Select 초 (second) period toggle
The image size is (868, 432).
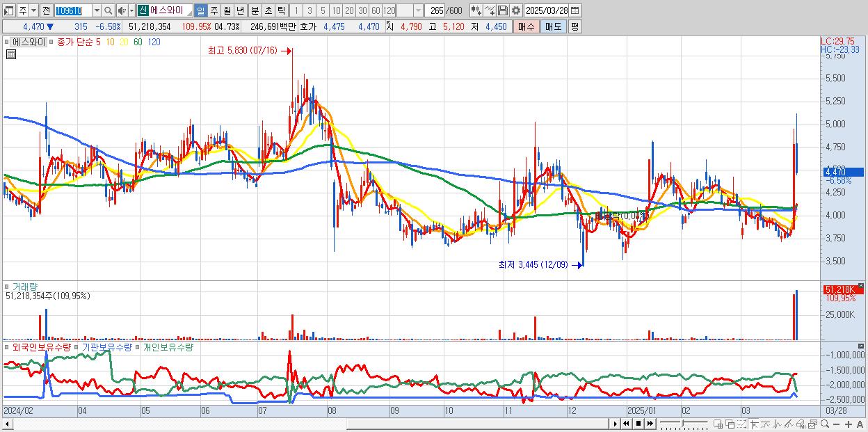pyautogui.click(x=268, y=10)
